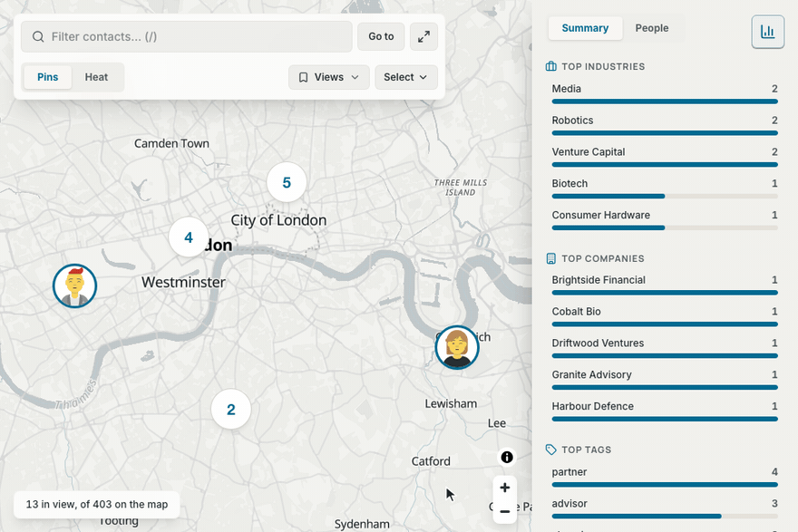The width and height of the screenshot is (798, 532).
Task: Click the Sydenham map label
Action: tap(362, 525)
